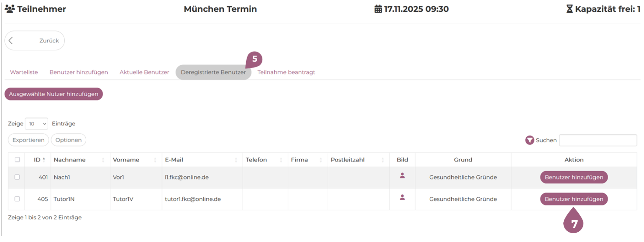644x242 pixels.
Task: Click profile picture icon for TutorIN
Action: (402, 197)
